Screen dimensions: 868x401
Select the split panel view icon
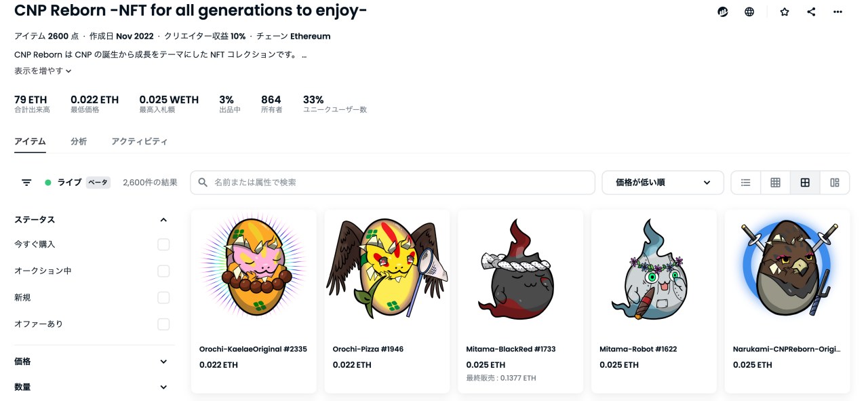pos(835,183)
